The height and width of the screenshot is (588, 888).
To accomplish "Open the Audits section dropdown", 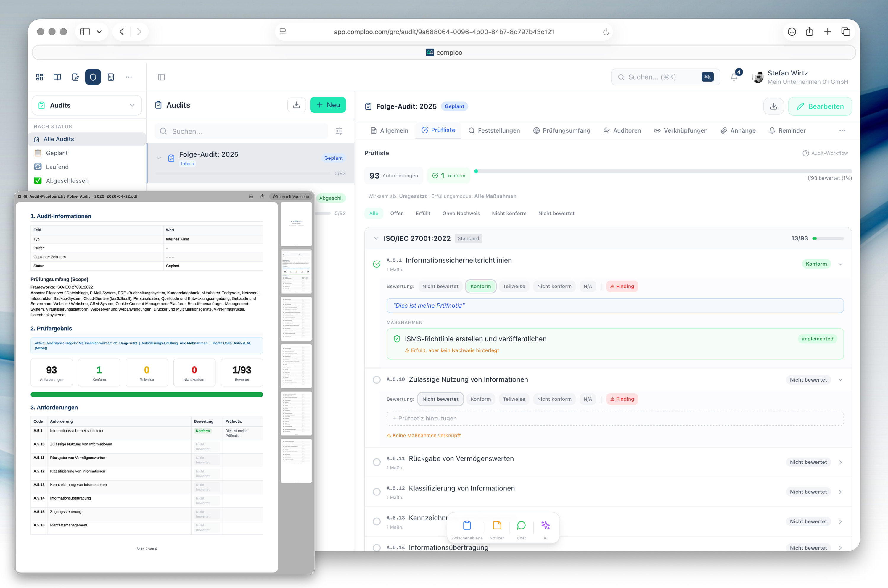I will click(x=87, y=105).
